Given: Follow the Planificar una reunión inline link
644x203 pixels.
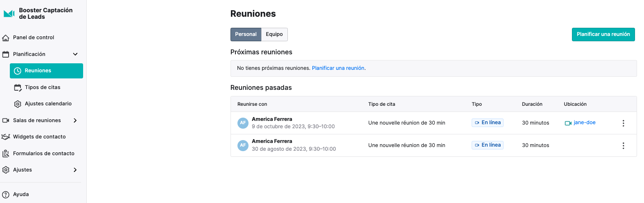Looking at the screenshot, I should pyautogui.click(x=338, y=68).
